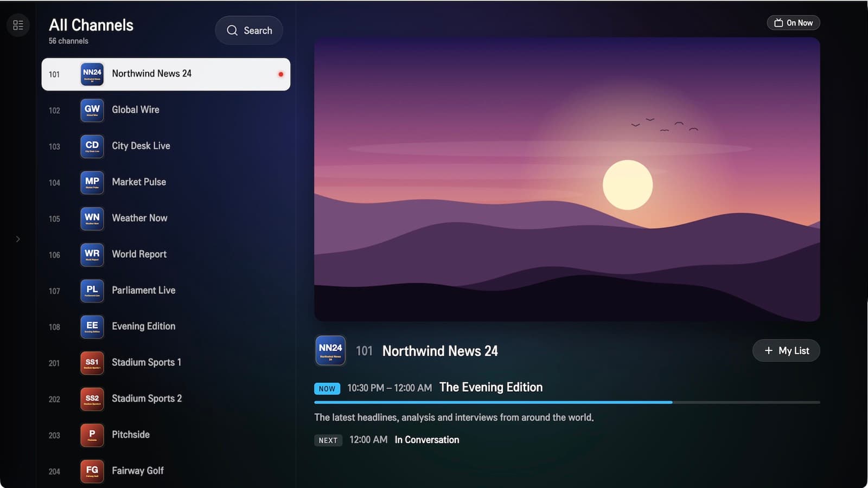Open the Search channels button

(249, 30)
